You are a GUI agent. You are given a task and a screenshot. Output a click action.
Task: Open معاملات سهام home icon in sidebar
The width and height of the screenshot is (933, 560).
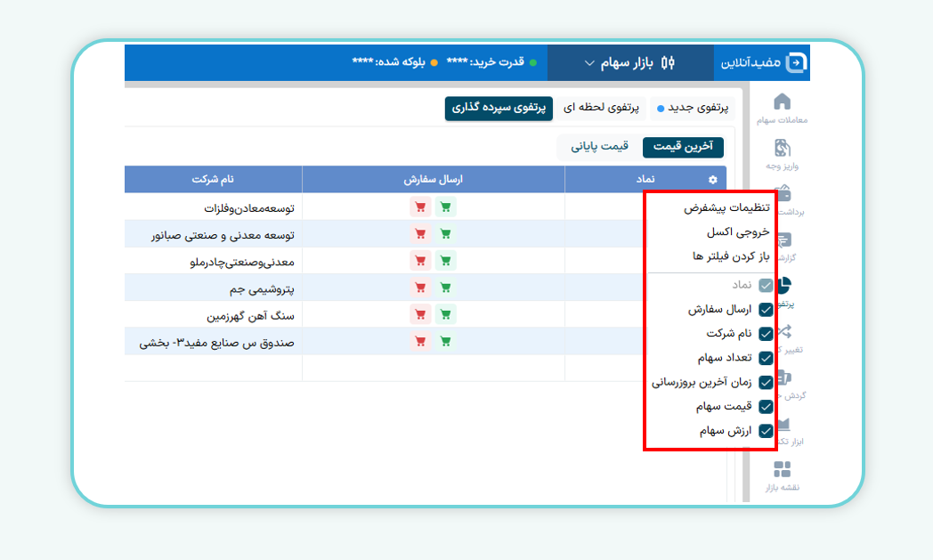pyautogui.click(x=782, y=101)
